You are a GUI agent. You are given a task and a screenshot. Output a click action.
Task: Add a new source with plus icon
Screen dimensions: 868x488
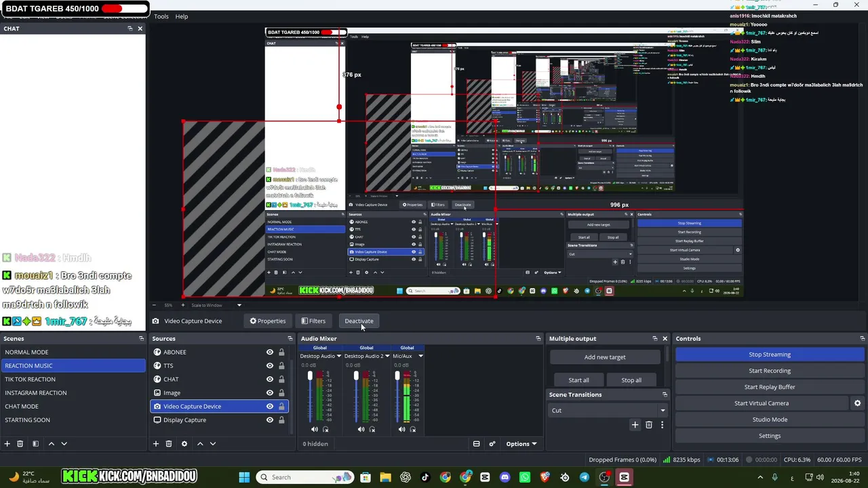click(x=156, y=444)
